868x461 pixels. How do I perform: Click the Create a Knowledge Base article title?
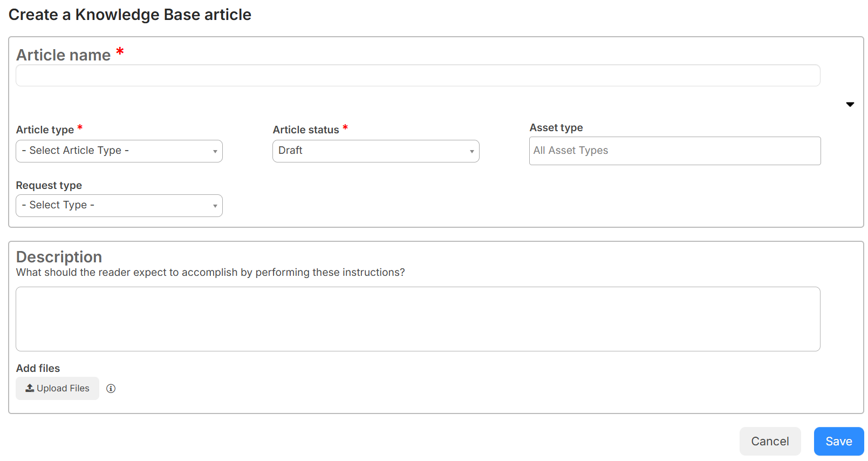pyautogui.click(x=130, y=15)
